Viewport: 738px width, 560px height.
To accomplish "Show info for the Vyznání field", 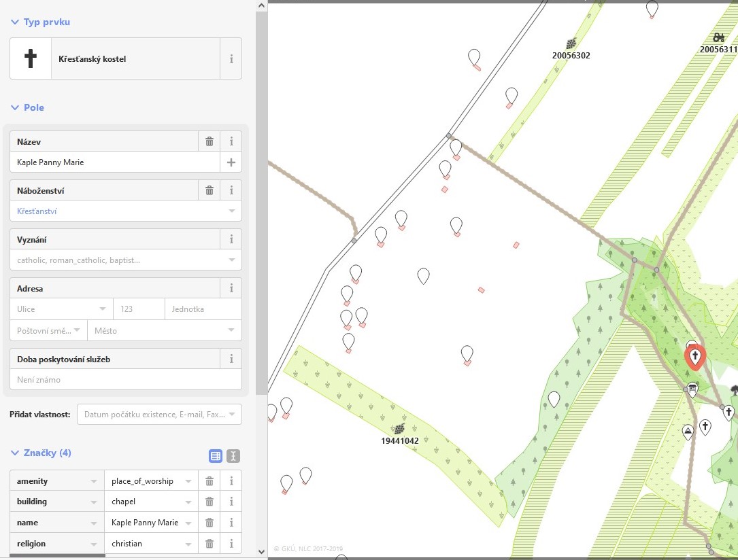I will (x=231, y=239).
